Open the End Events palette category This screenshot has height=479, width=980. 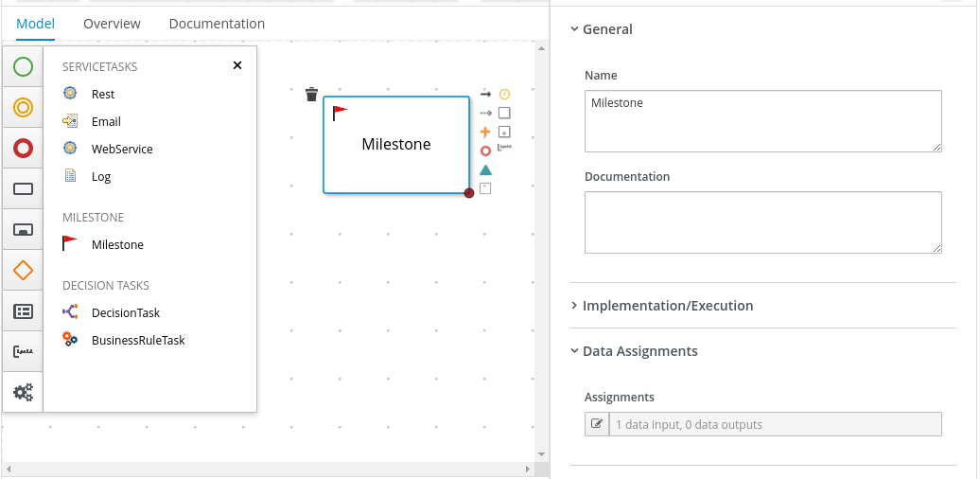click(23, 148)
